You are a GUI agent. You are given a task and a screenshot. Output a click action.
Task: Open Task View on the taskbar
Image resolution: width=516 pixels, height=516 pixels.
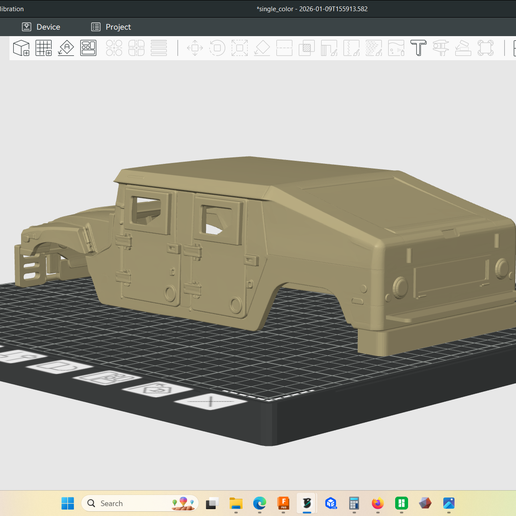point(212,503)
